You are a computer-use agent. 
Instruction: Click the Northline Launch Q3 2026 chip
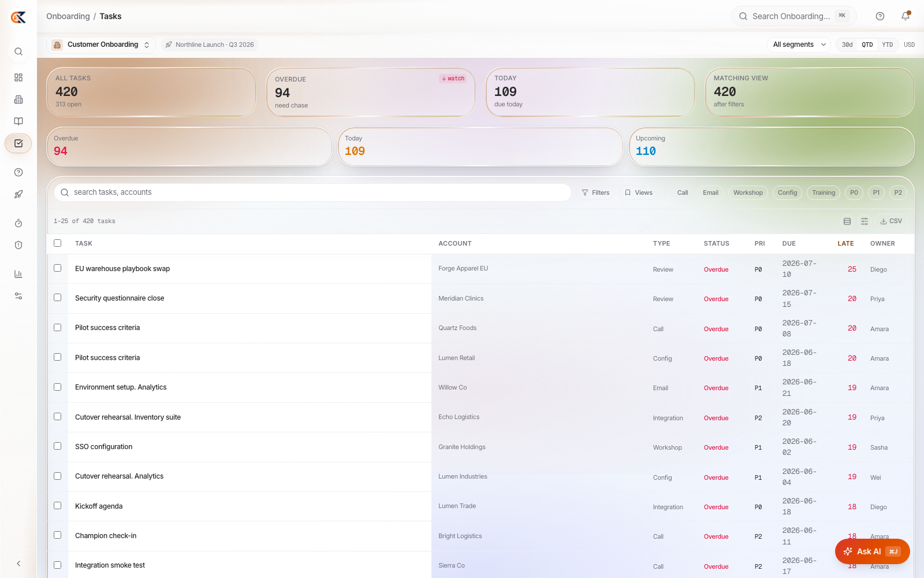coord(210,45)
